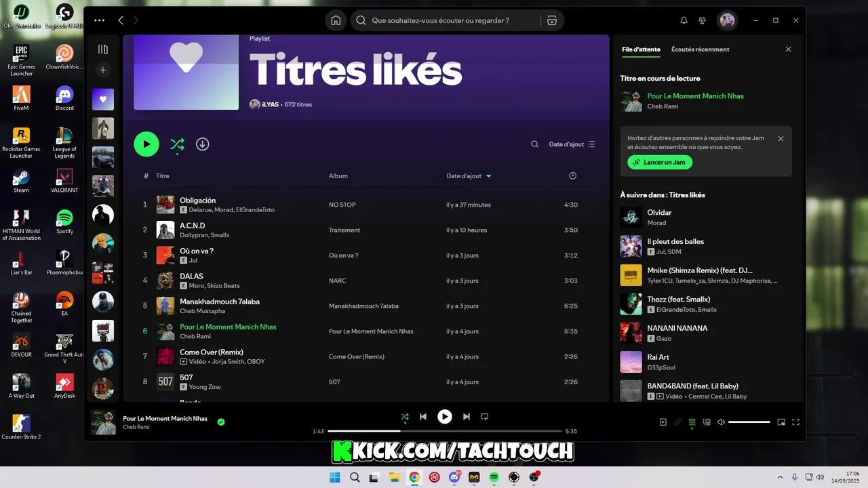Open the NARC album link
The width and height of the screenshot is (868, 488).
point(337,281)
